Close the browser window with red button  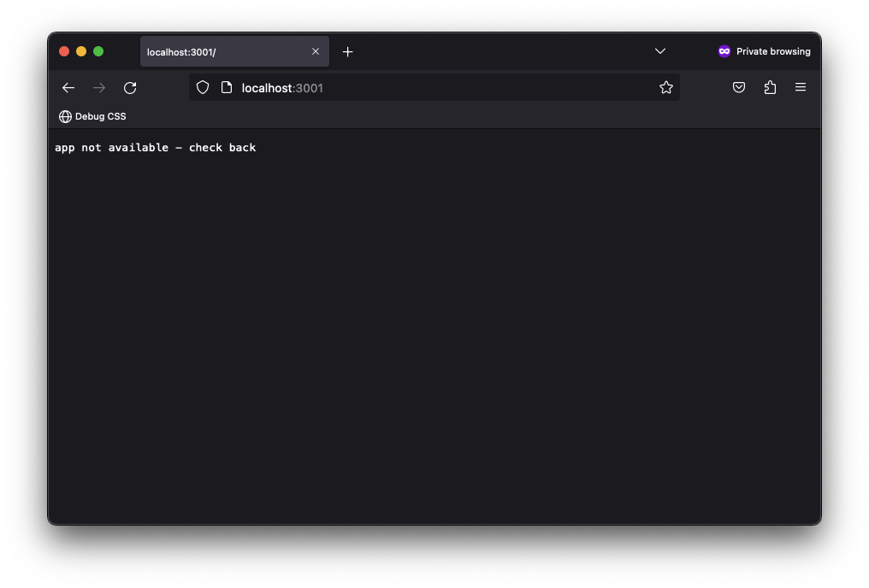pyautogui.click(x=64, y=51)
